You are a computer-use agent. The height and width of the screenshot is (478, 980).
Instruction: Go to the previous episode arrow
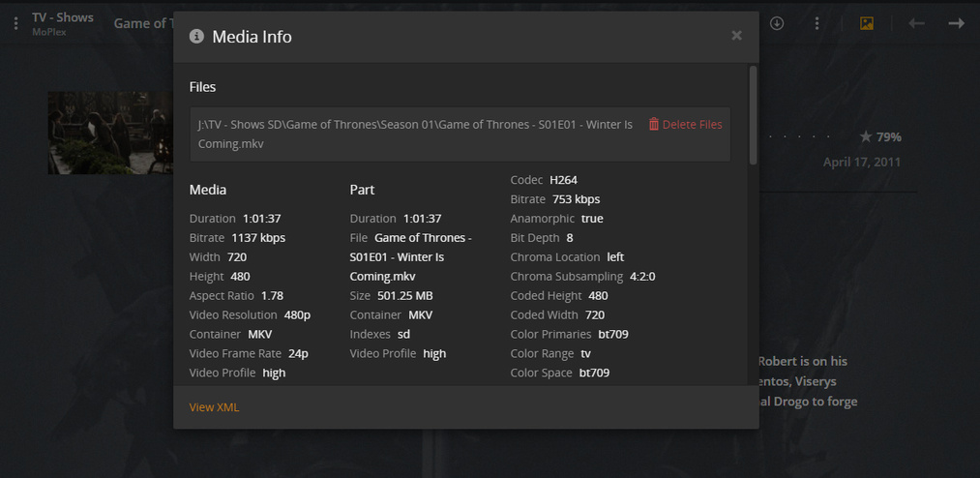(x=916, y=23)
